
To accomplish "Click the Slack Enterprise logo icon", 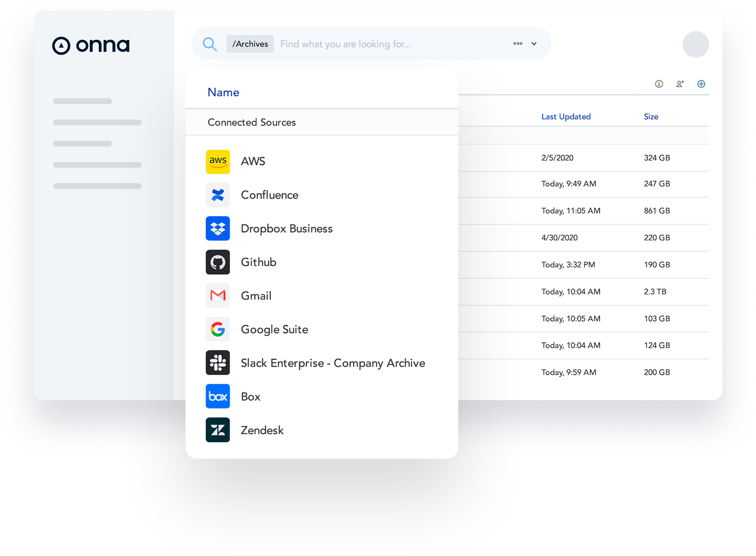I will click(218, 363).
